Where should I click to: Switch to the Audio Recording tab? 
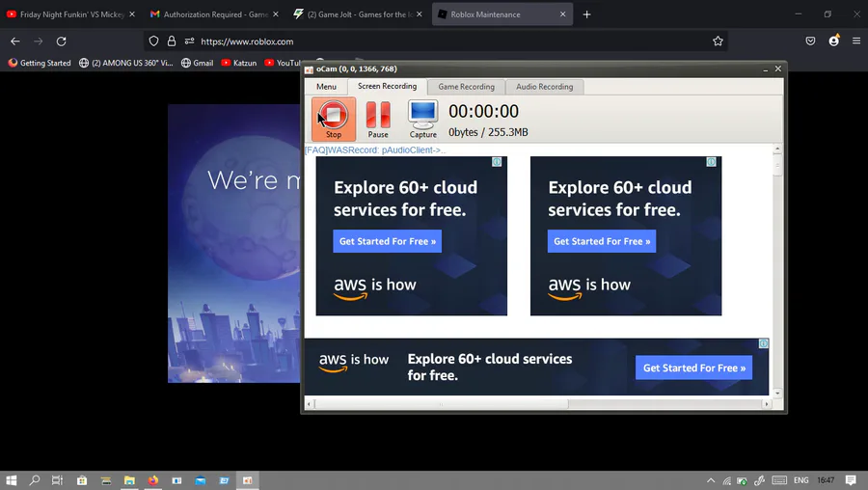pos(544,87)
